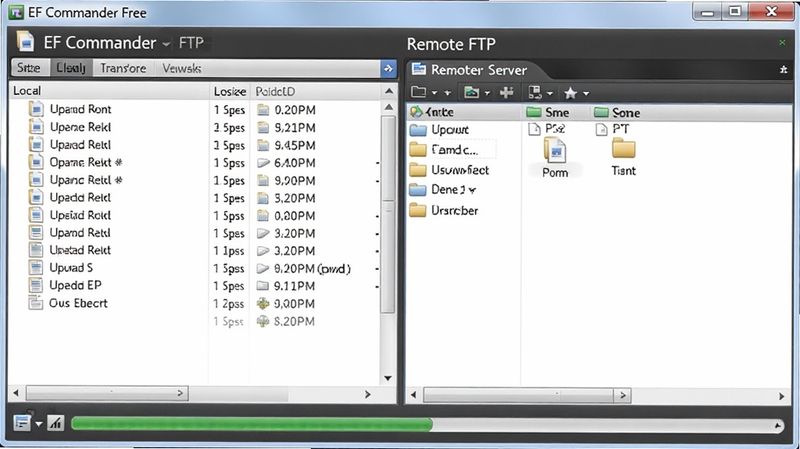Click the blue arrow button beside the tabs
Screen dimensions: 800x449
tap(388, 69)
